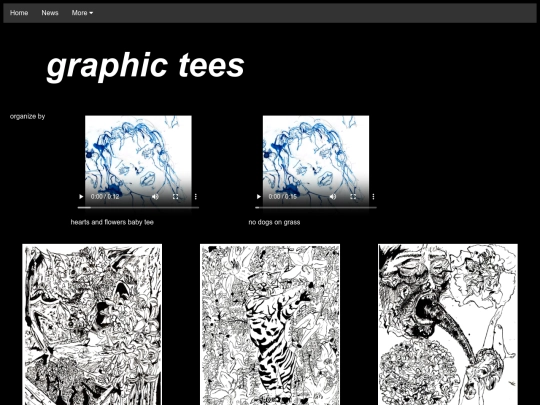Seek in the hearts and flowers video progress bar
The image size is (540, 405).
pyautogui.click(x=138, y=208)
